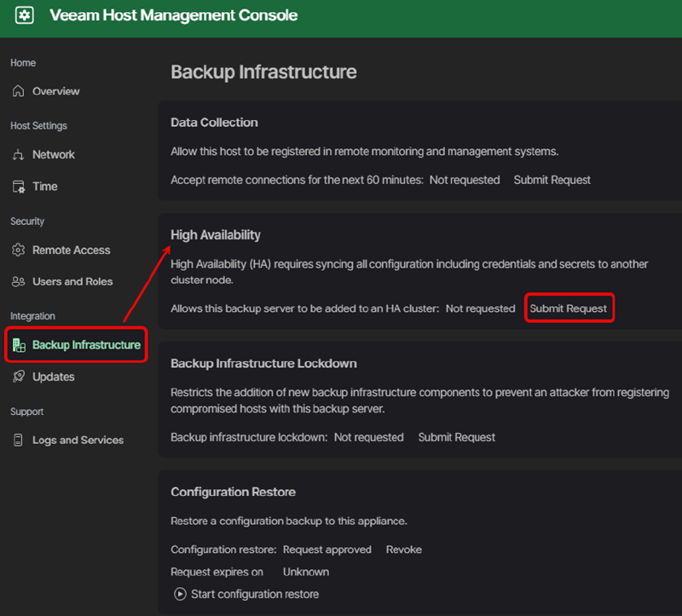Click the play icon for configuration restore

[179, 594]
